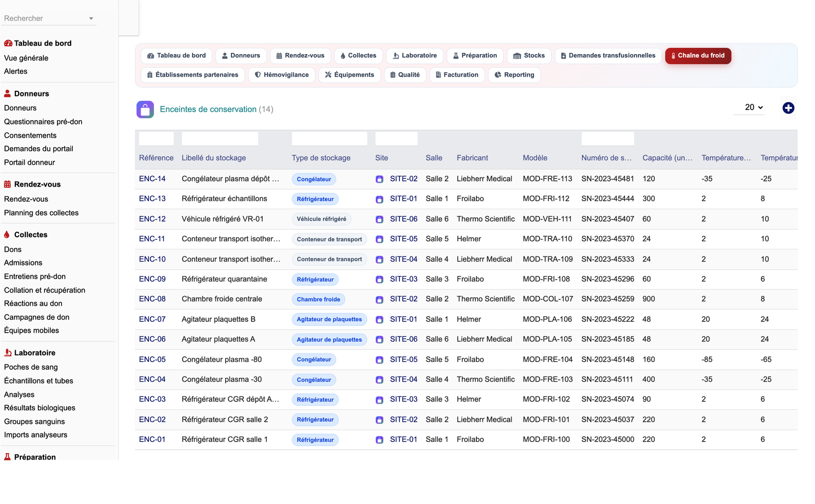Click the site icon in ENC-10 row
This screenshot has width=815, height=504.
[x=380, y=259]
